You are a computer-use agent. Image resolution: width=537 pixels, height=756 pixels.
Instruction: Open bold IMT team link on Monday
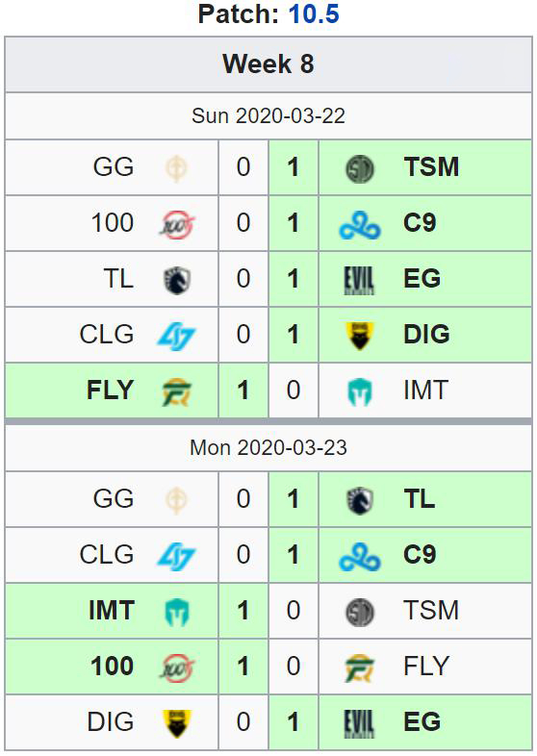112,611
